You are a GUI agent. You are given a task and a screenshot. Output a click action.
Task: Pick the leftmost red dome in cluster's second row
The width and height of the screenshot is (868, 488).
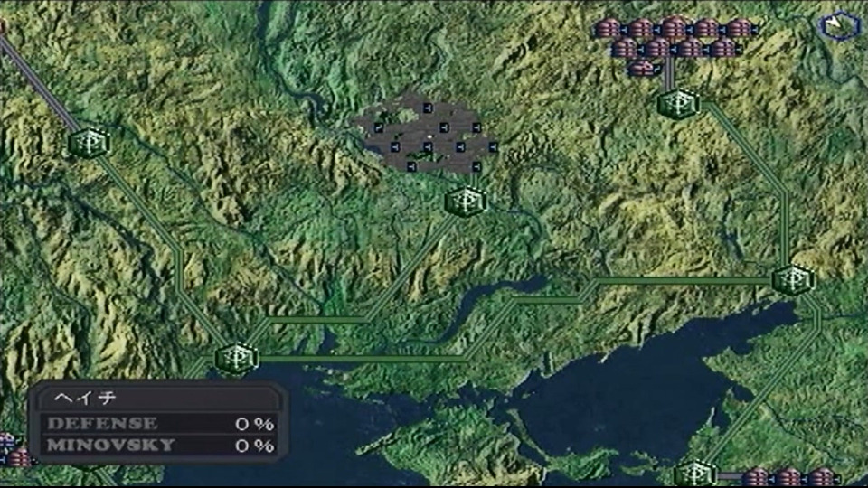(x=625, y=48)
